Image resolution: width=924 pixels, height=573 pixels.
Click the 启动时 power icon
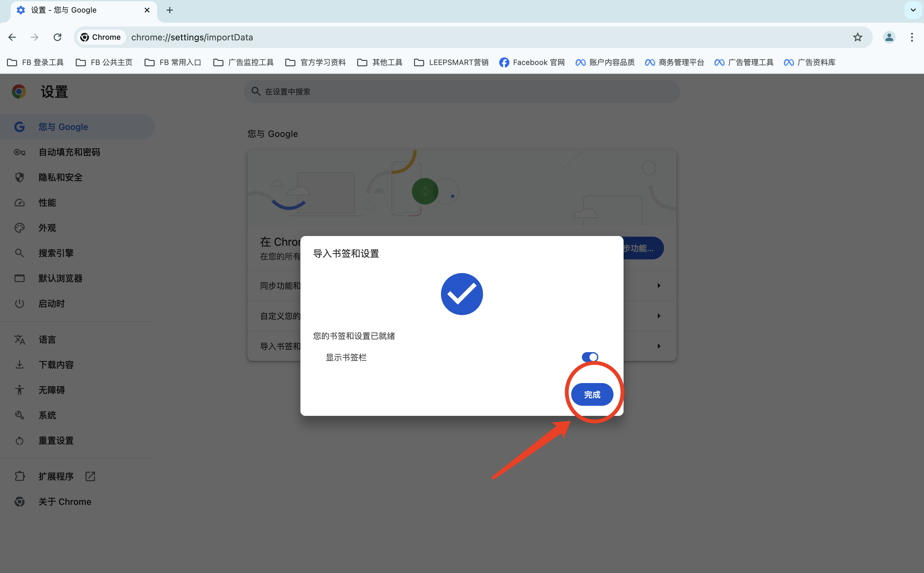[x=19, y=304]
